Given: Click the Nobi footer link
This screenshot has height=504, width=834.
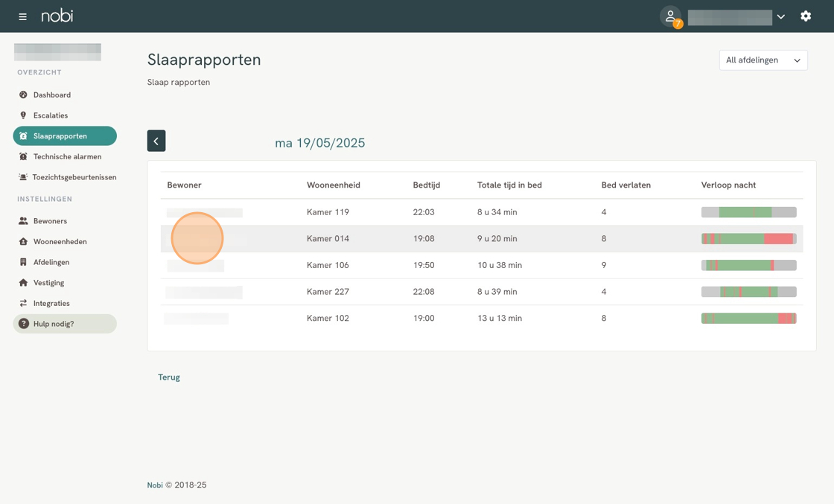Looking at the screenshot, I should tap(155, 485).
